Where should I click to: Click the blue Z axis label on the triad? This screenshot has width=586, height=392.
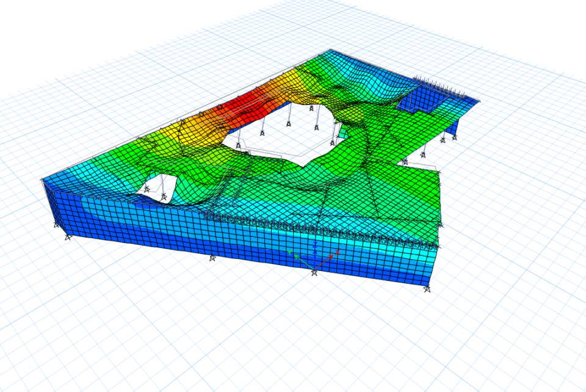tap(314, 244)
